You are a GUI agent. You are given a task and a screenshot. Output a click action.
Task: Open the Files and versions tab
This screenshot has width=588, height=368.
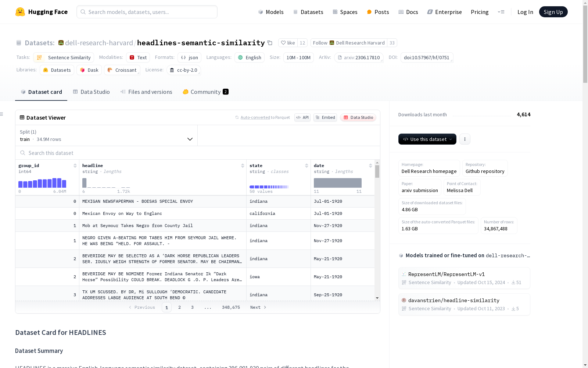[146, 92]
